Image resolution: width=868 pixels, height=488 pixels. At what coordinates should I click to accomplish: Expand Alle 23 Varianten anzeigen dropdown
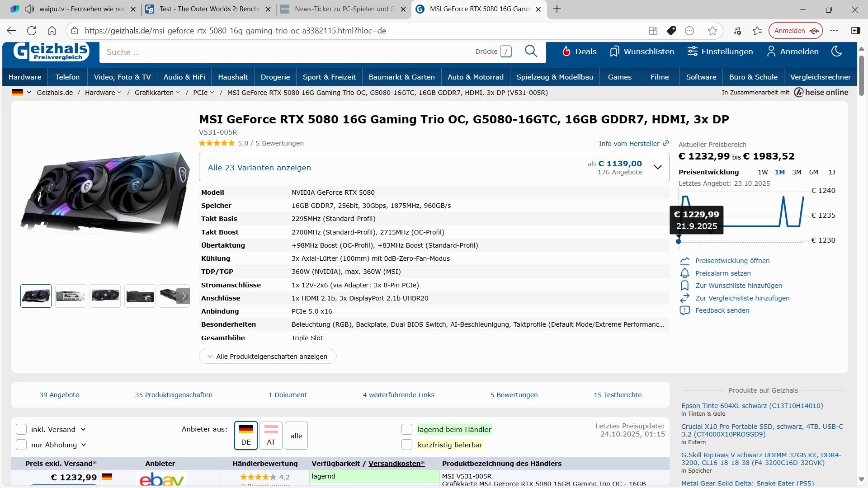[x=658, y=167]
